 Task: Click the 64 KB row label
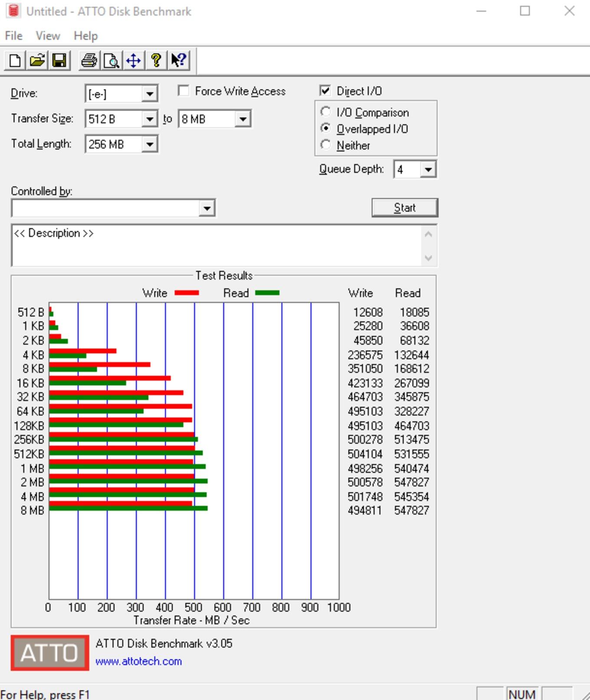(x=31, y=411)
